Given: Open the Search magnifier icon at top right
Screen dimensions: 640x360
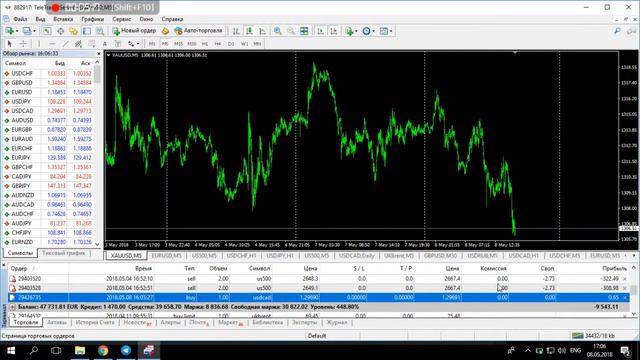Looking at the screenshot, I should [618, 31].
